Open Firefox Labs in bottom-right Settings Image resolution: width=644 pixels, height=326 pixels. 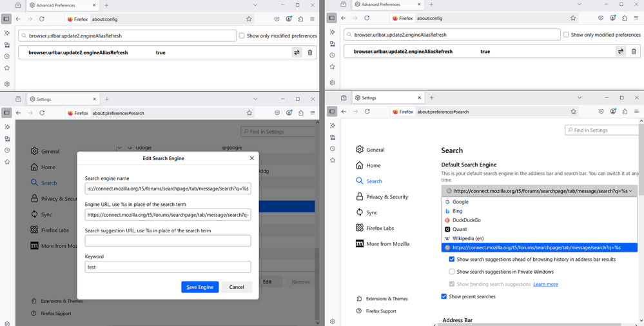(x=375, y=228)
